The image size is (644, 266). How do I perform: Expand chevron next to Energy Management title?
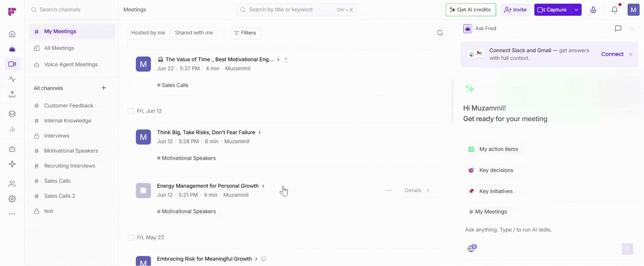[263, 186]
